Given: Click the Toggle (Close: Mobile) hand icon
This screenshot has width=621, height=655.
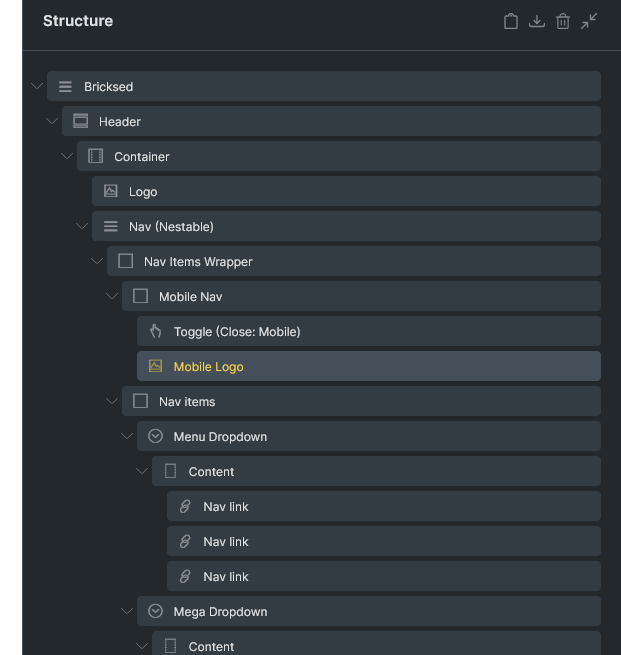Looking at the screenshot, I should 155,331.
